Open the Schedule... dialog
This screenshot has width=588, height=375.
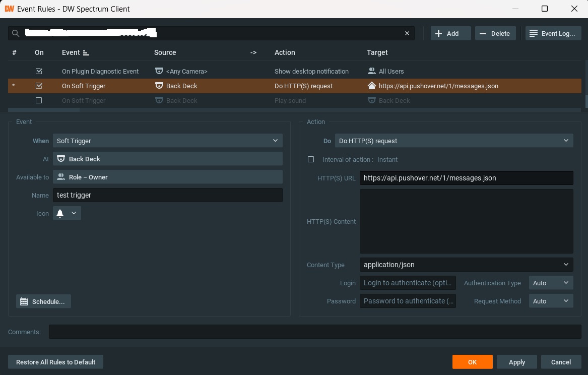click(43, 301)
